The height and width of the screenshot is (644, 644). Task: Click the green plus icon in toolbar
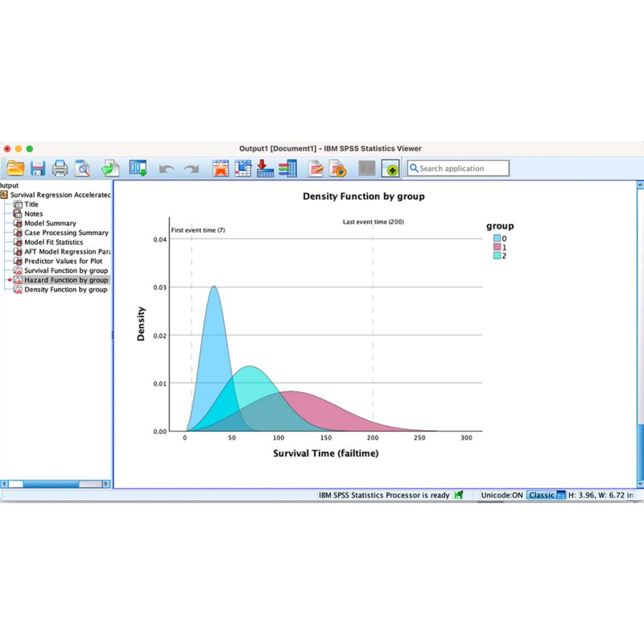point(390,169)
